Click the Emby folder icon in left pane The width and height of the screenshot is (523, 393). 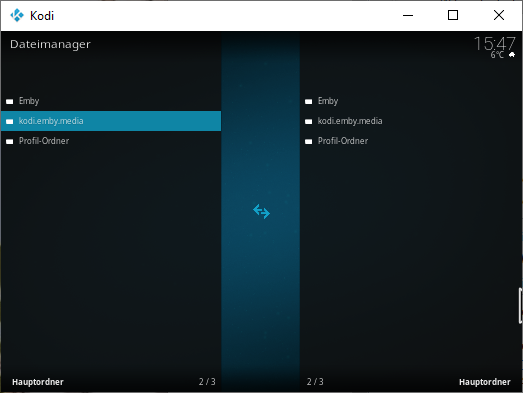pyautogui.click(x=10, y=101)
